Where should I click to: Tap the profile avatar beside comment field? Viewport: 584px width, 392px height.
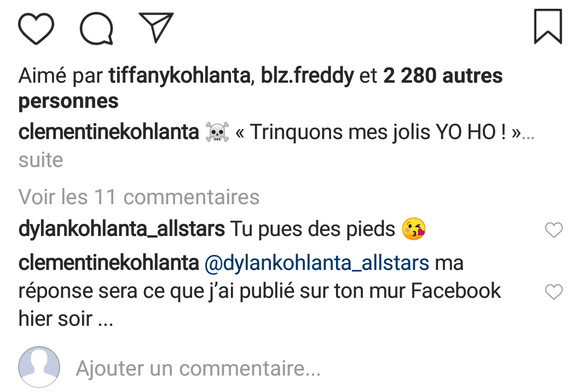(39, 367)
